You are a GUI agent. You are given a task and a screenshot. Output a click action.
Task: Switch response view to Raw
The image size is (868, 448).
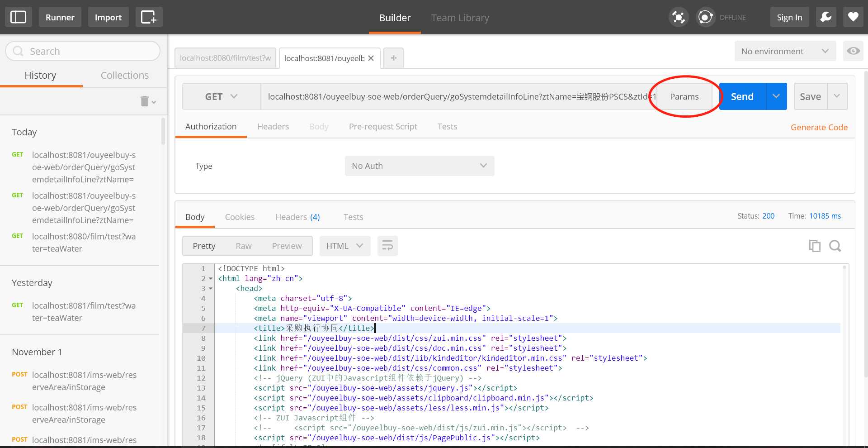(x=244, y=246)
